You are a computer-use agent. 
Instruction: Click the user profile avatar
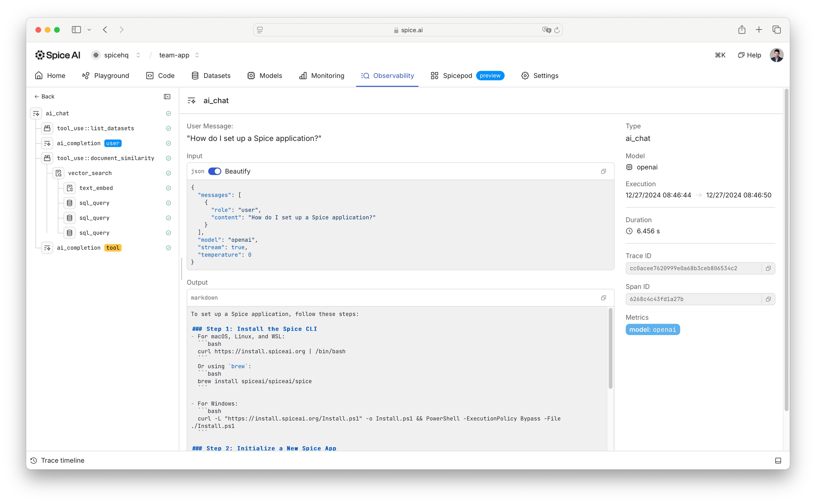tap(776, 55)
